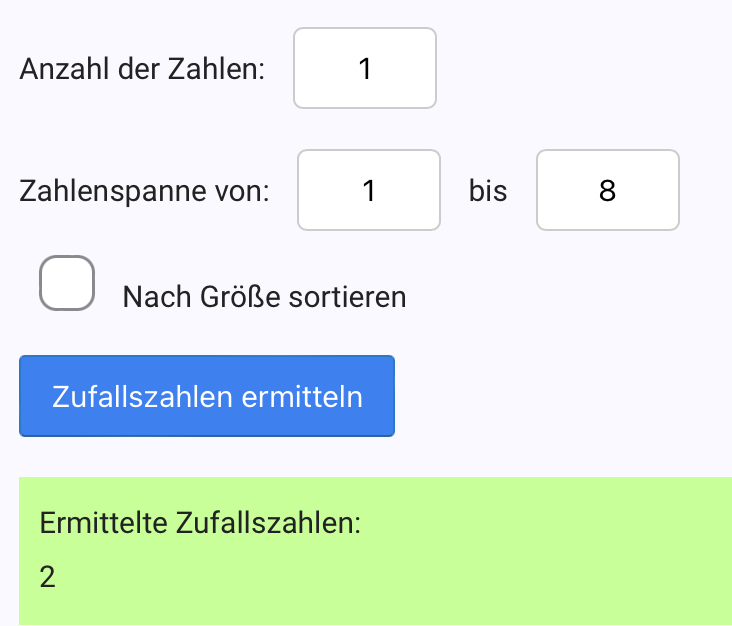
Task: Click the result value under Ermittelte Zufallszahlen
Action: tap(47, 577)
